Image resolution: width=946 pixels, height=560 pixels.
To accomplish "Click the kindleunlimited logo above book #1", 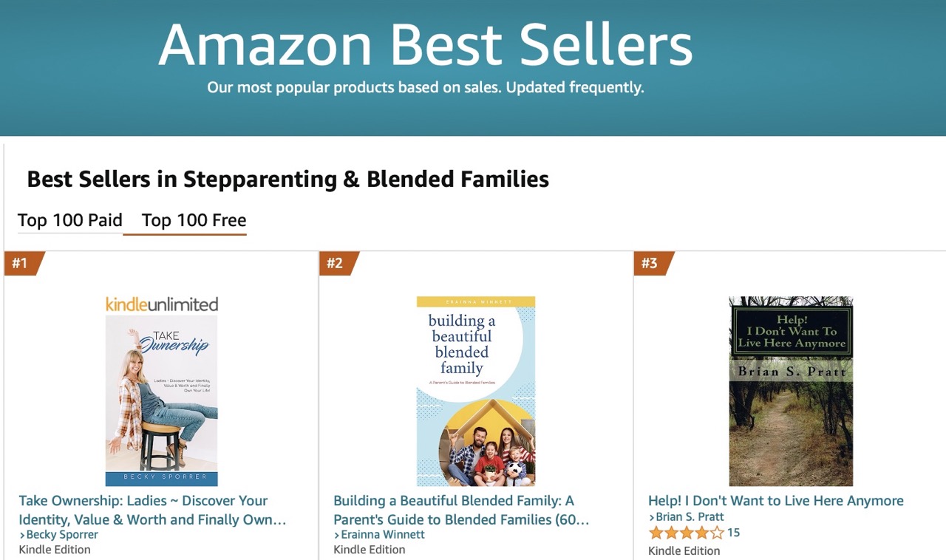I will click(162, 304).
